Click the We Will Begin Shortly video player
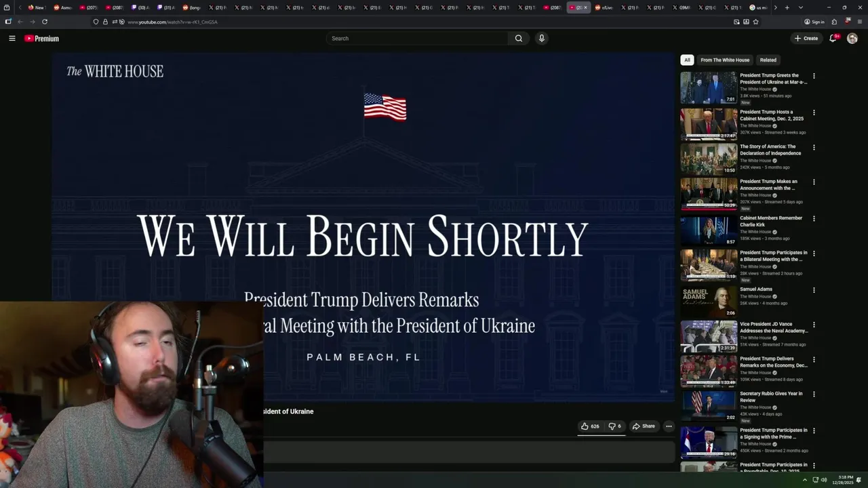The height and width of the screenshot is (488, 868). [x=363, y=227]
